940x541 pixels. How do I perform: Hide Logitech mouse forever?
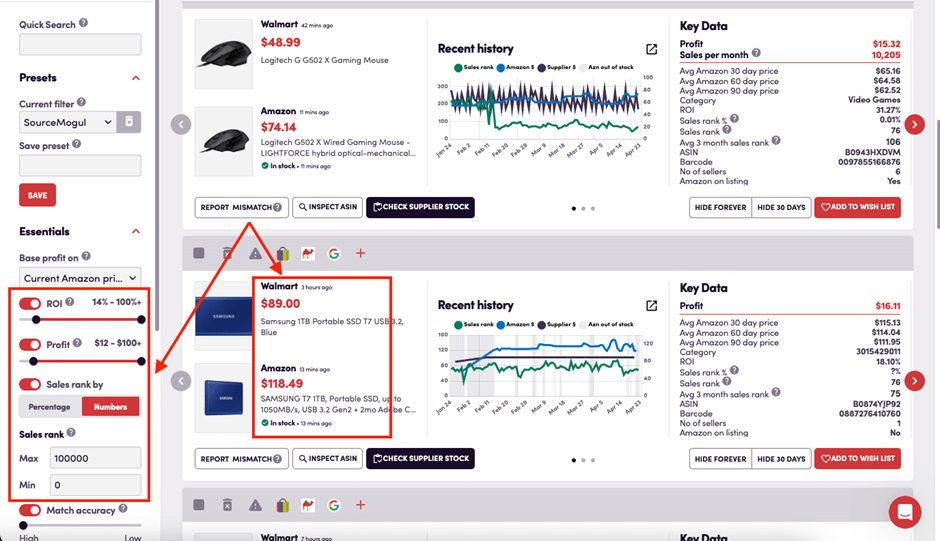coord(720,207)
